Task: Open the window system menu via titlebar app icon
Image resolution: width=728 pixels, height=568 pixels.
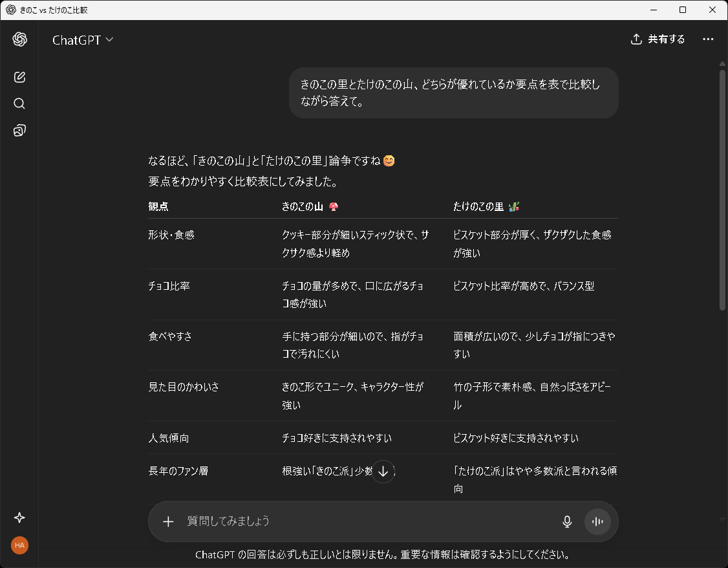Action: [x=10, y=10]
